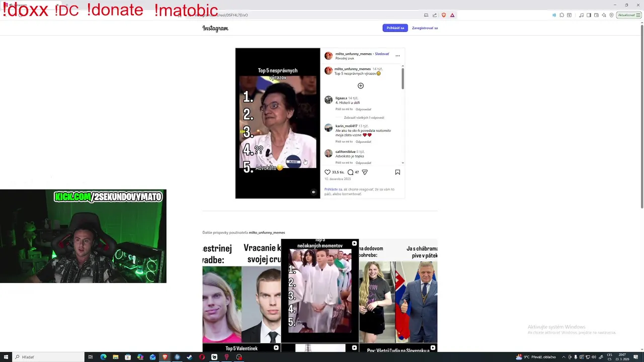
Task: Open the Top 5 nečakaných momentov reel thumbnail
Action: (320, 291)
